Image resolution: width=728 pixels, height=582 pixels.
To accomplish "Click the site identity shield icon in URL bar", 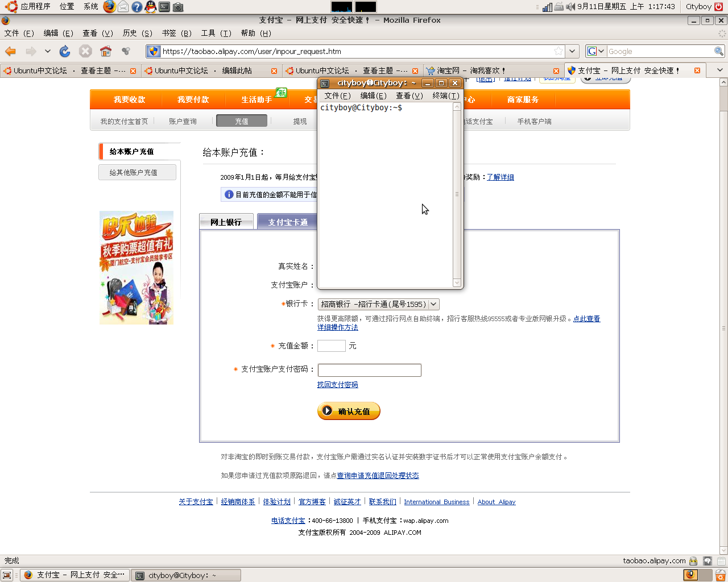I will [154, 51].
